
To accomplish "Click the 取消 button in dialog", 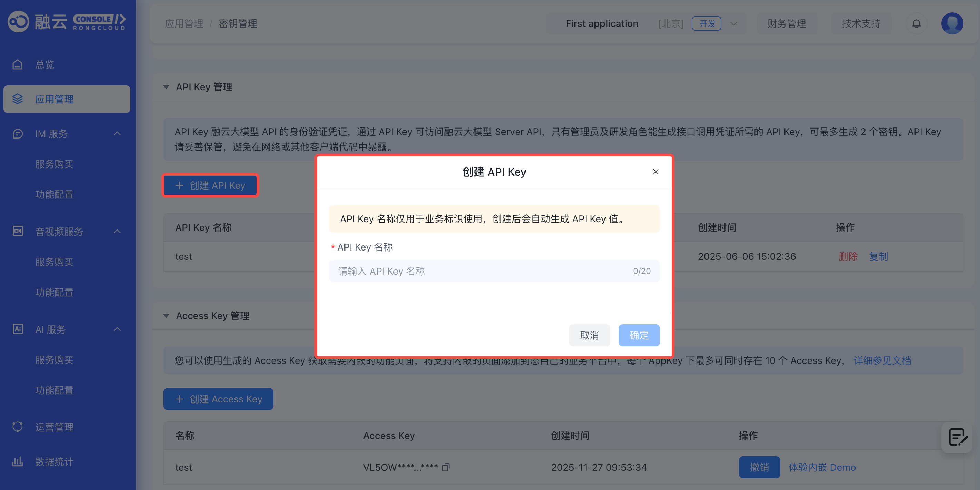I will point(589,335).
